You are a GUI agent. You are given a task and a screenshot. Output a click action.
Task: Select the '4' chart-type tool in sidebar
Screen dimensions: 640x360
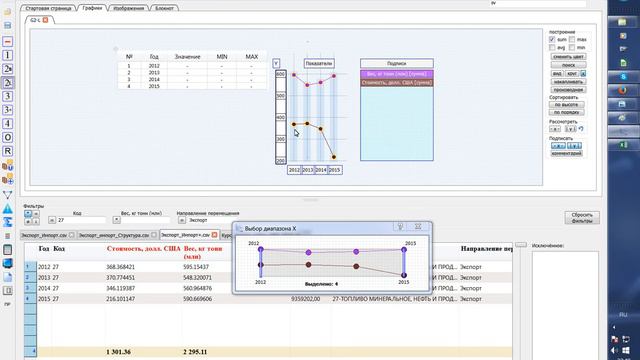7,124
